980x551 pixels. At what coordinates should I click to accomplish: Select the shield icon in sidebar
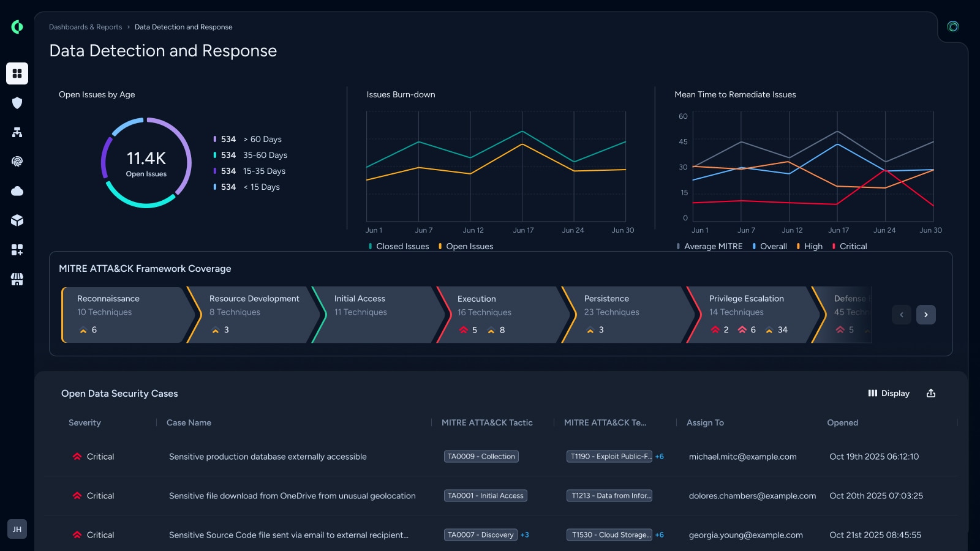(17, 103)
